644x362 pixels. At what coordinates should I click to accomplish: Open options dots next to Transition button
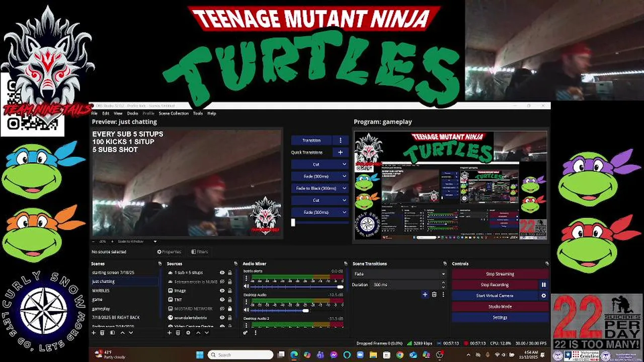click(340, 140)
